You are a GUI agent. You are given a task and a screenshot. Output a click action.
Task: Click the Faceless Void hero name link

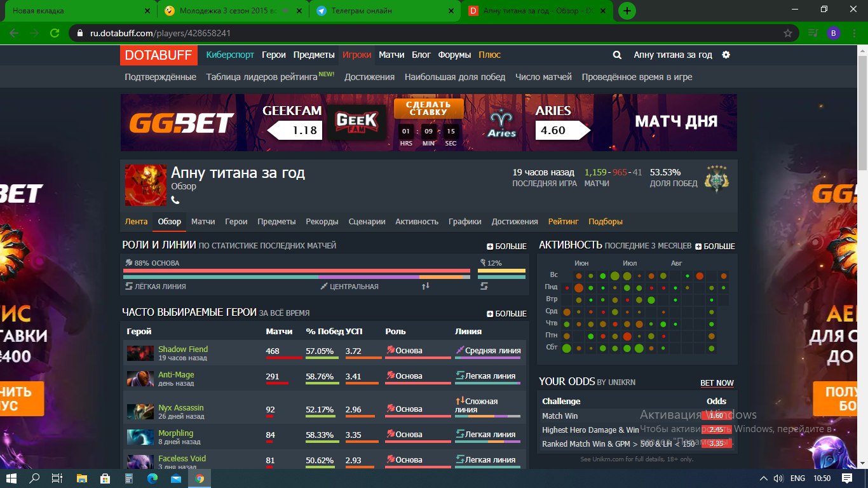point(182,459)
